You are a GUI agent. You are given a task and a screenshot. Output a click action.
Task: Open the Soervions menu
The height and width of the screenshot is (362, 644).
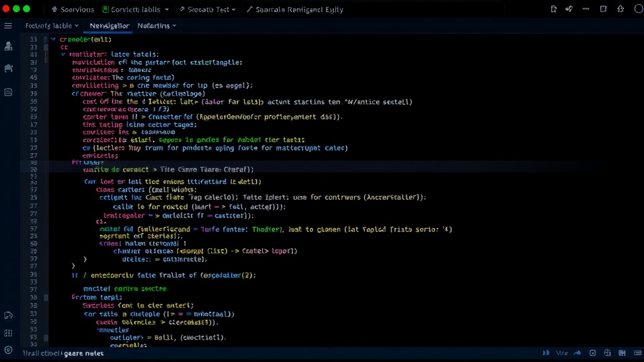[x=73, y=9]
